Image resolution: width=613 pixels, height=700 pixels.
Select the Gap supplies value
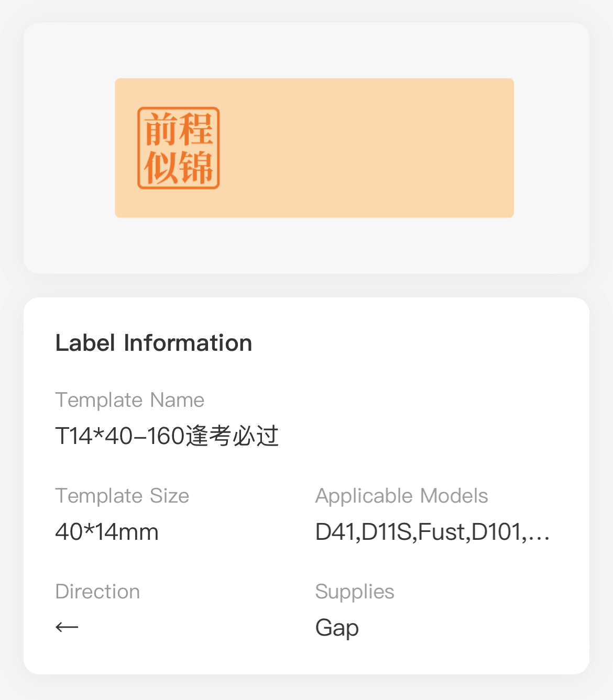tap(337, 628)
